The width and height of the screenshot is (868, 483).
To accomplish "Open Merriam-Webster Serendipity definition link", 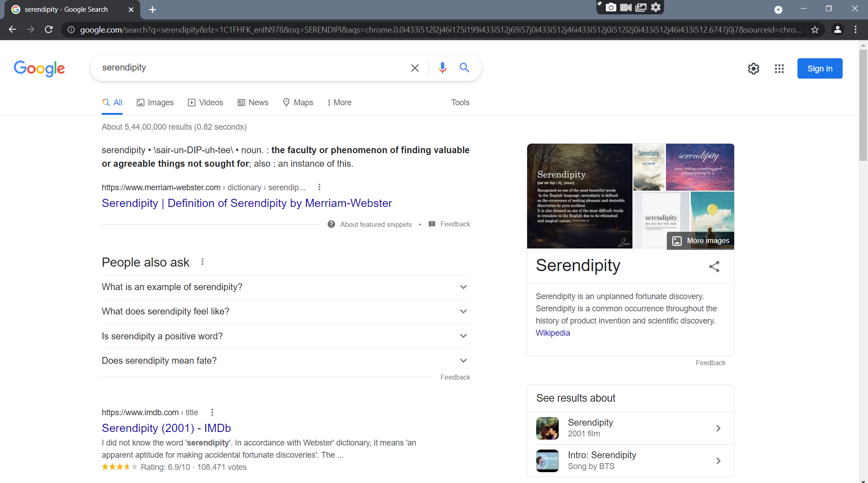I will tap(247, 203).
